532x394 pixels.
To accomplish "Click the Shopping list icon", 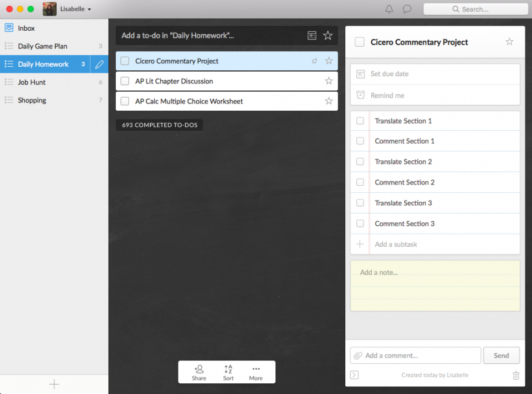I will (x=9, y=100).
